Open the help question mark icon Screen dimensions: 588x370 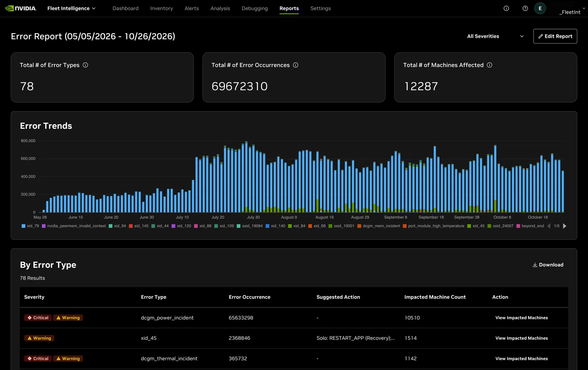525,8
